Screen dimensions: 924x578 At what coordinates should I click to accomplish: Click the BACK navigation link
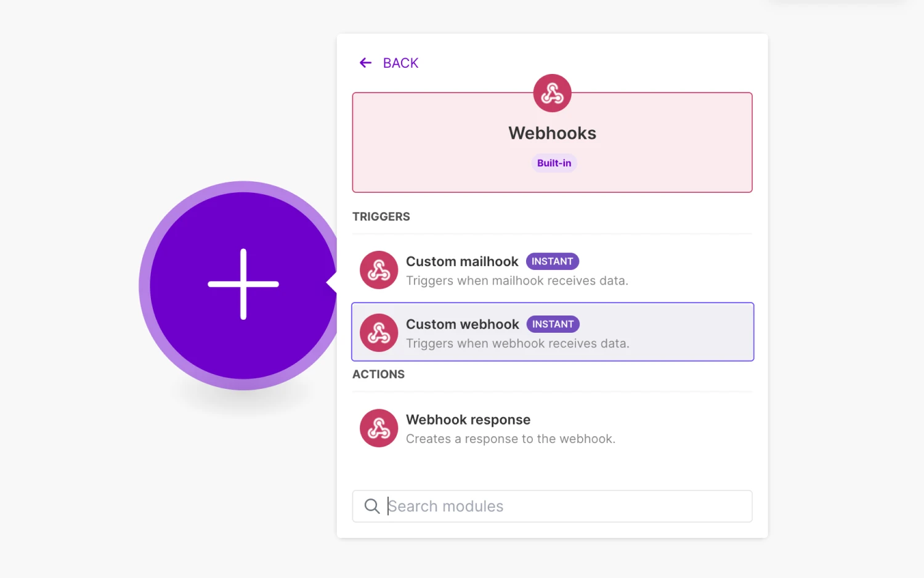[x=400, y=62]
